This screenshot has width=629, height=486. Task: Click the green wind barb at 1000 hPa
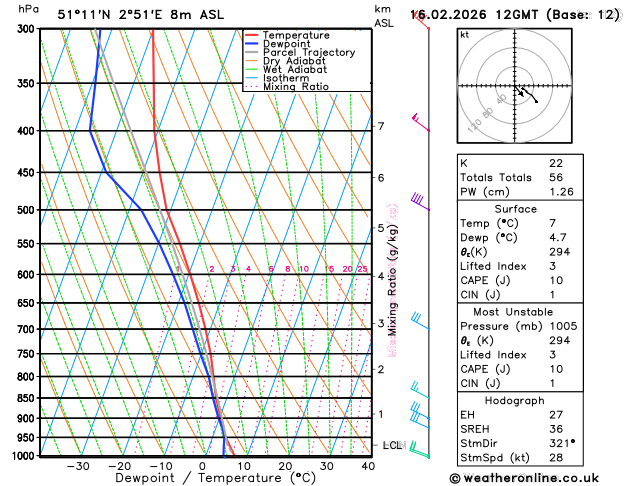[419, 450]
